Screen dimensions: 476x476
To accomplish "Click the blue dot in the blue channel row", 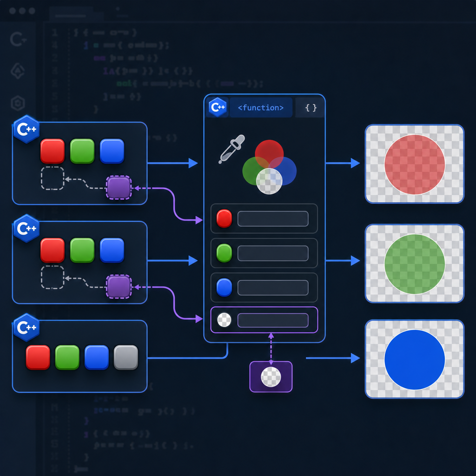I will tap(224, 287).
